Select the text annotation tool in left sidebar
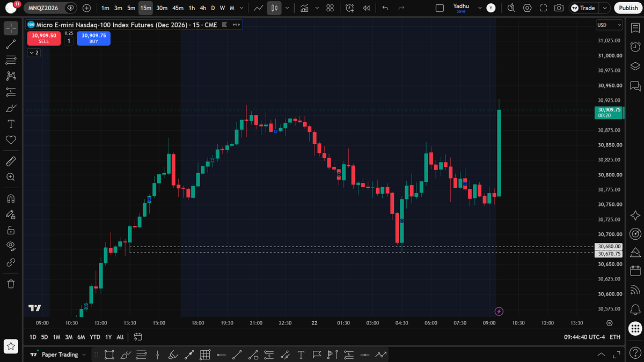 coord(11,123)
